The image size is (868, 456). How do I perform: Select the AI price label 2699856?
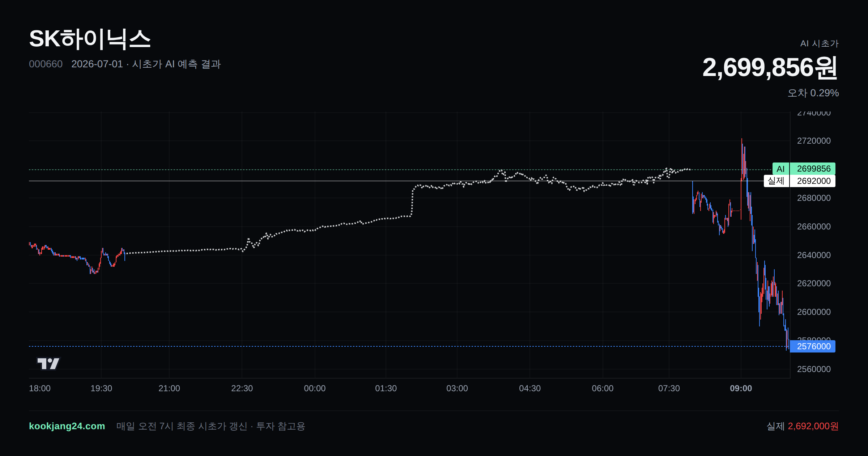(812, 169)
